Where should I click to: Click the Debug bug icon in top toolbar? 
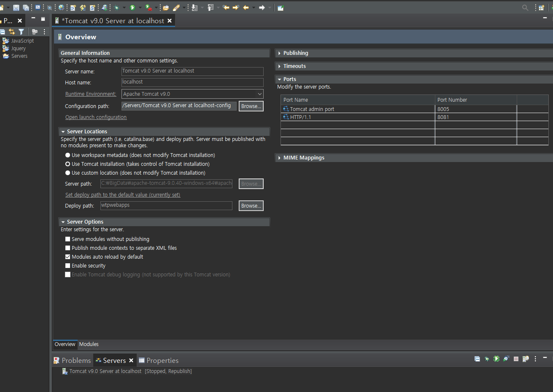pos(117,8)
